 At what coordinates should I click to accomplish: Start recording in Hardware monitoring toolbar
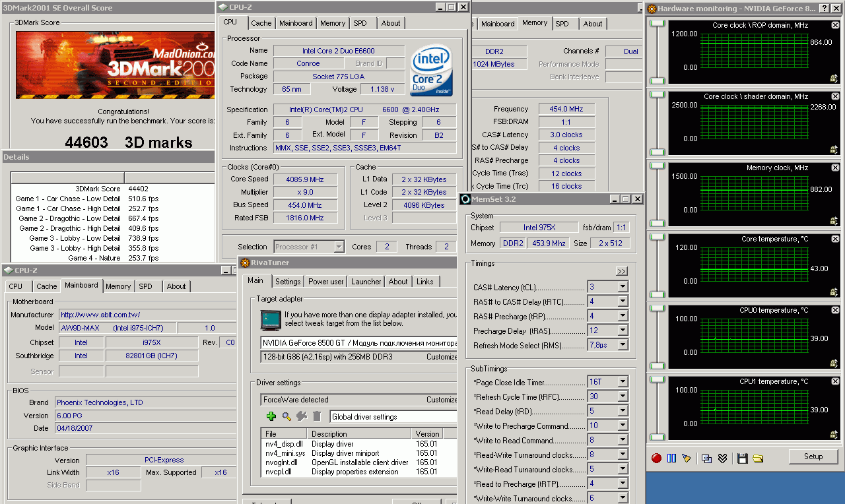656,458
